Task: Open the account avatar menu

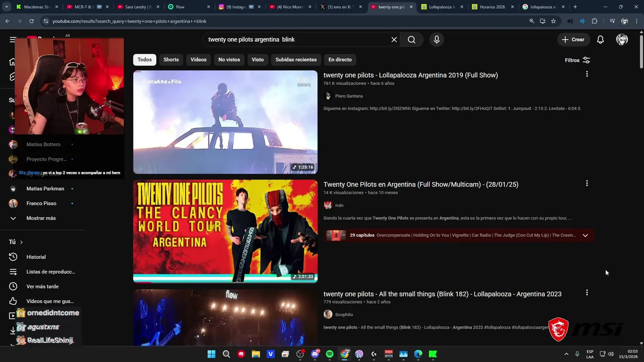Action: pyautogui.click(x=622, y=40)
